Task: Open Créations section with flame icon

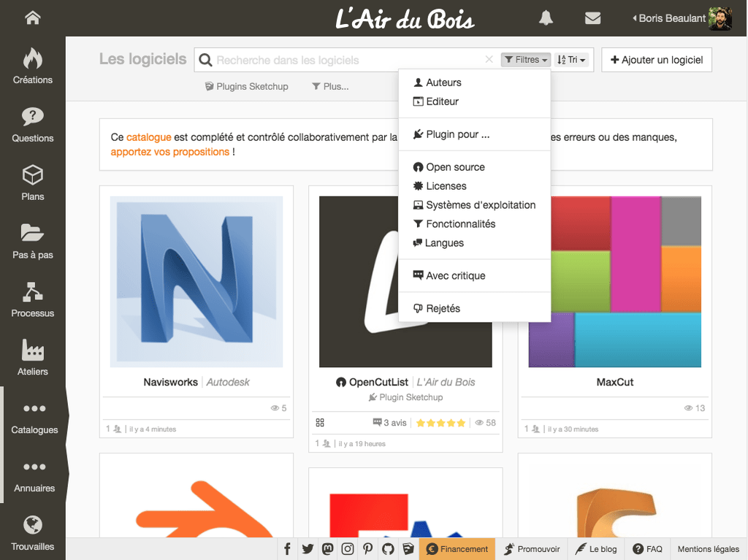Action: (x=32, y=66)
